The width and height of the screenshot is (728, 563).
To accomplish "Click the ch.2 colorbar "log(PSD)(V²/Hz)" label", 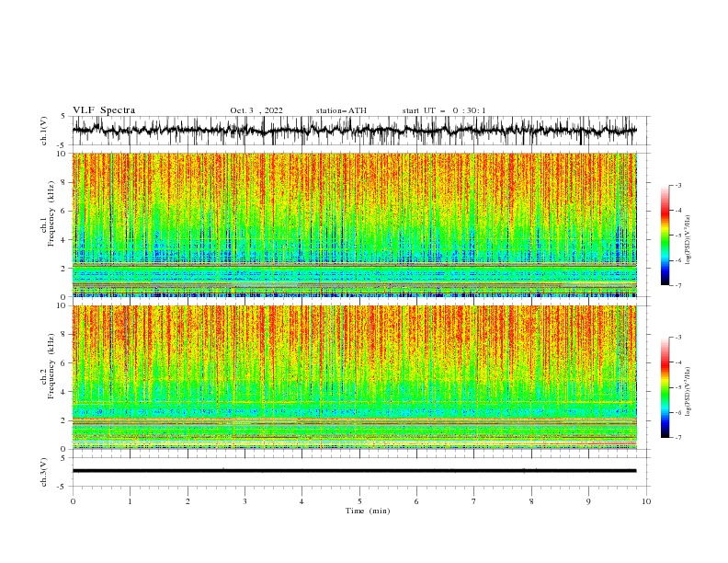I will (688, 391).
